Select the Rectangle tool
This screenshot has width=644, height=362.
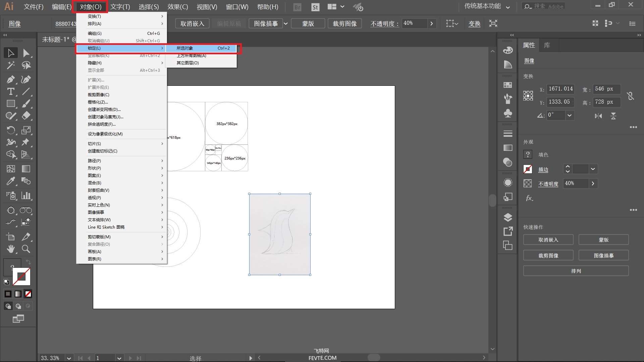point(11,104)
